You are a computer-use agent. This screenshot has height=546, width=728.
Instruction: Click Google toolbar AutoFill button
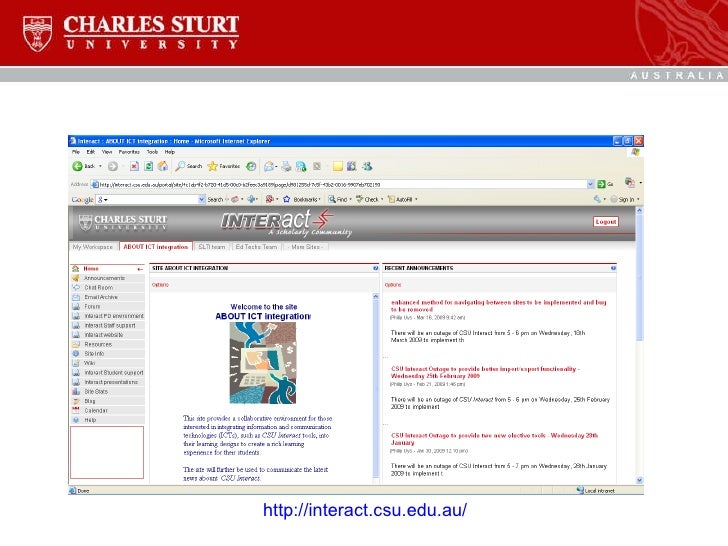click(x=400, y=199)
